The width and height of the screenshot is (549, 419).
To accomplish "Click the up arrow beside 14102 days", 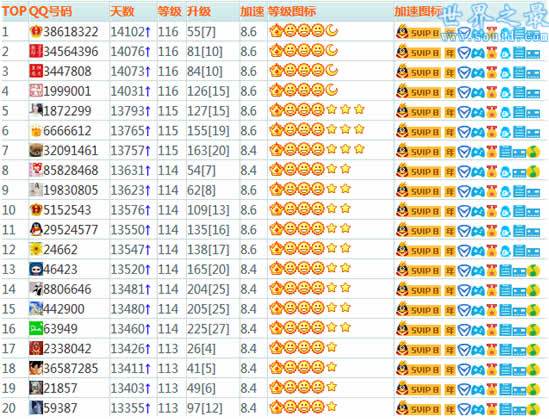I will (x=148, y=33).
